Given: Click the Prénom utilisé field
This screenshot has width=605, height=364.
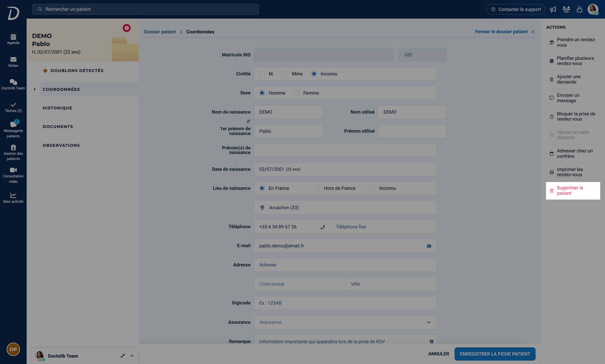Looking at the screenshot, I should coord(412,131).
